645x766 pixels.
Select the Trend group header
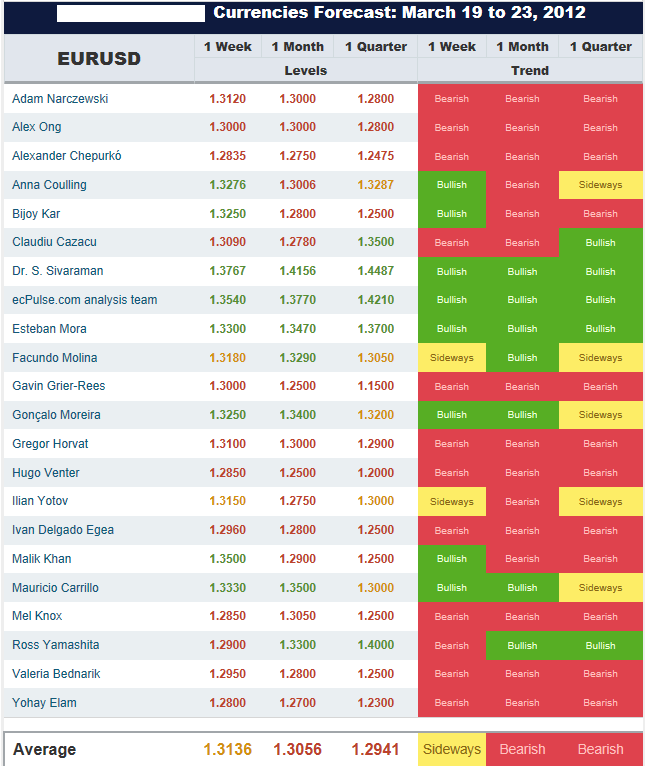pyautogui.click(x=530, y=71)
